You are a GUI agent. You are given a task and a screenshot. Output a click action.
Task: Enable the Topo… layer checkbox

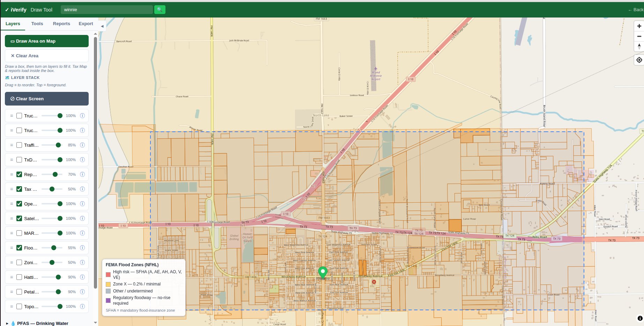[19, 306]
